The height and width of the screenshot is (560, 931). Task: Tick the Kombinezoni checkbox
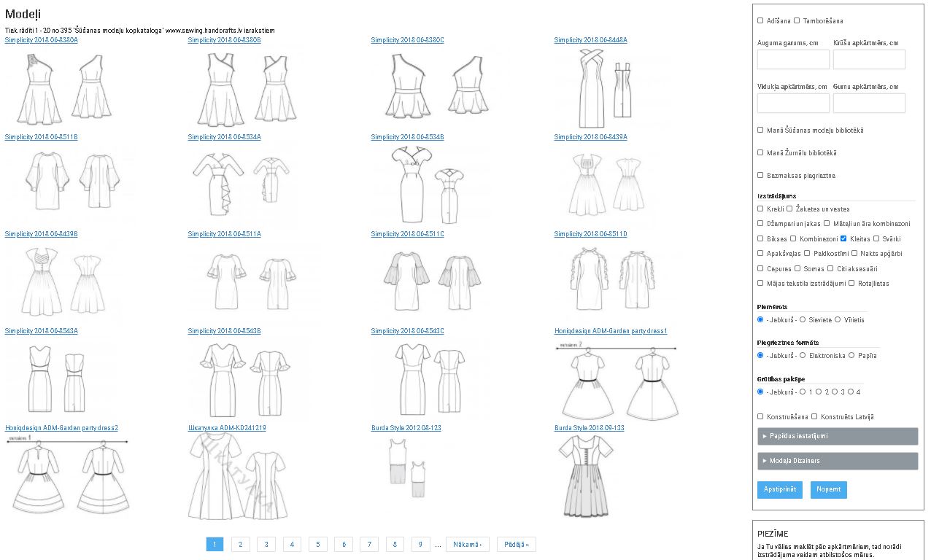[793, 238]
